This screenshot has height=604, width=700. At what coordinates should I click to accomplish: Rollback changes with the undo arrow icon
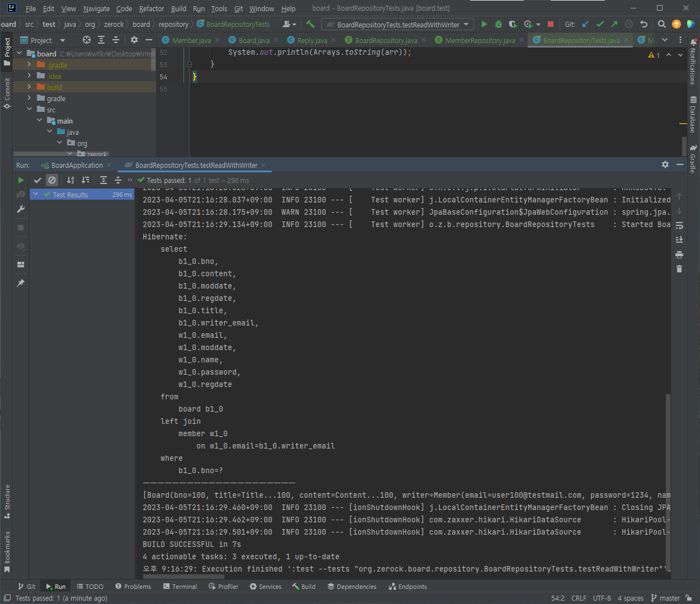[x=643, y=24]
